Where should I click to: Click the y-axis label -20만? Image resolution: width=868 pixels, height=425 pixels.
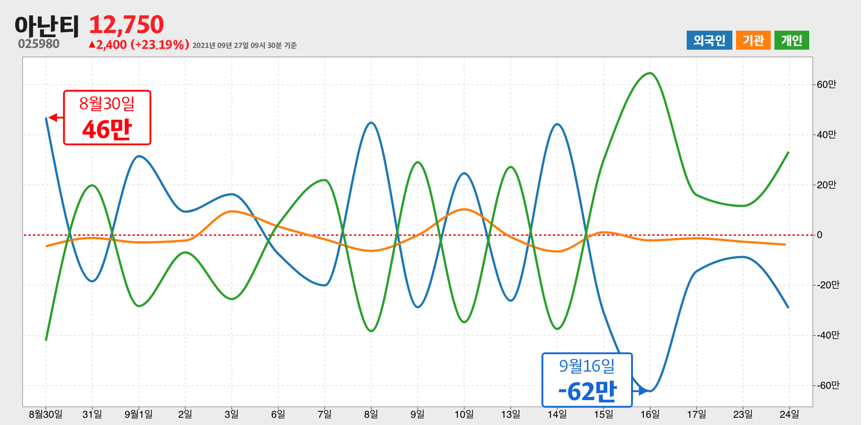828,285
